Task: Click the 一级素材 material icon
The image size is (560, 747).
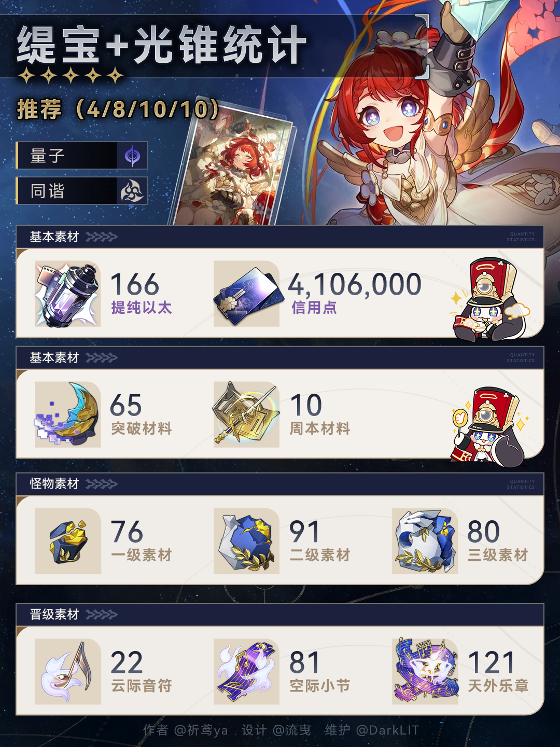Action: click(x=68, y=541)
